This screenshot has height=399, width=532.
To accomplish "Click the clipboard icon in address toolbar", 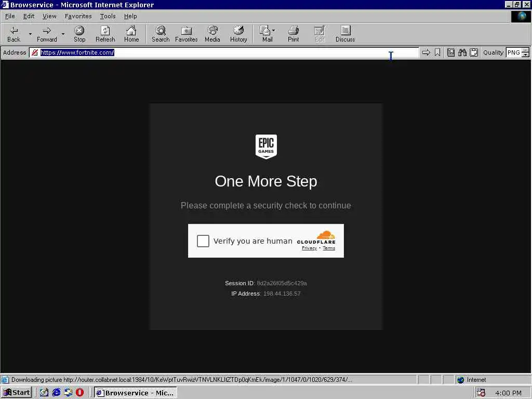I will coord(474,52).
